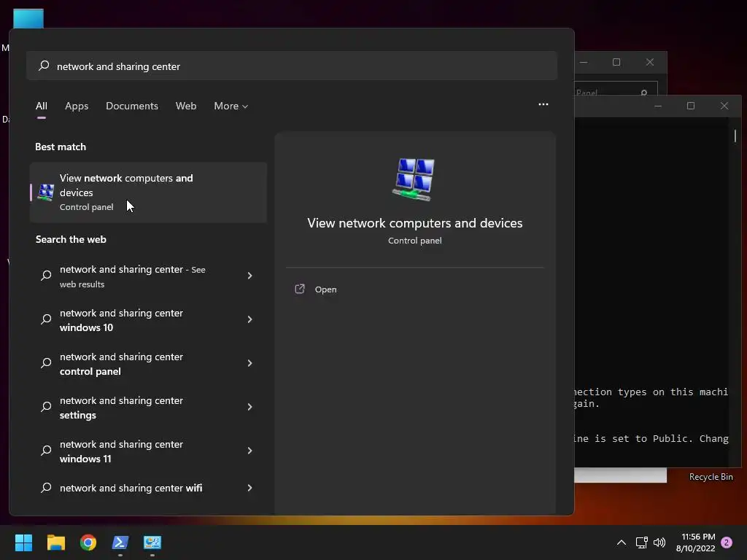
Task: Switch to the Web search tab
Action: click(186, 106)
